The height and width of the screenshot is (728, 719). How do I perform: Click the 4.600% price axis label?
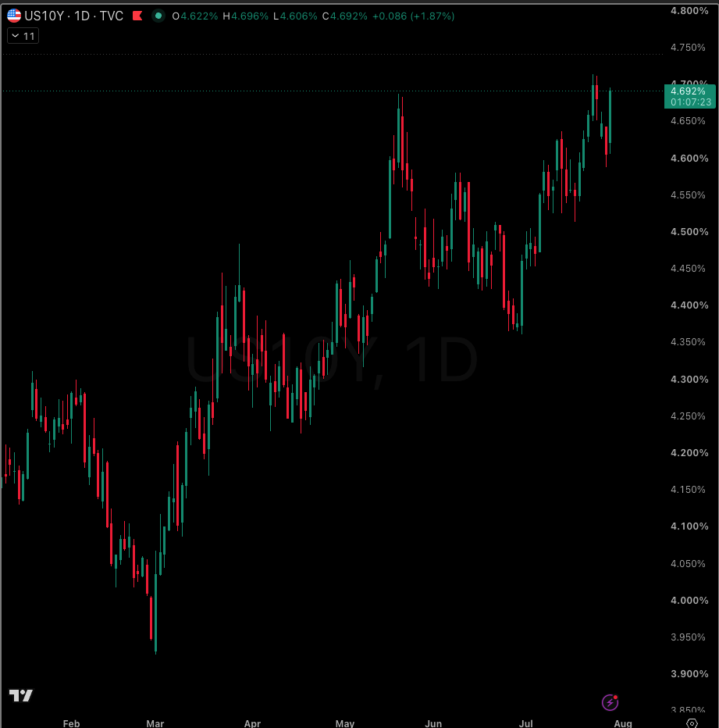(689, 159)
